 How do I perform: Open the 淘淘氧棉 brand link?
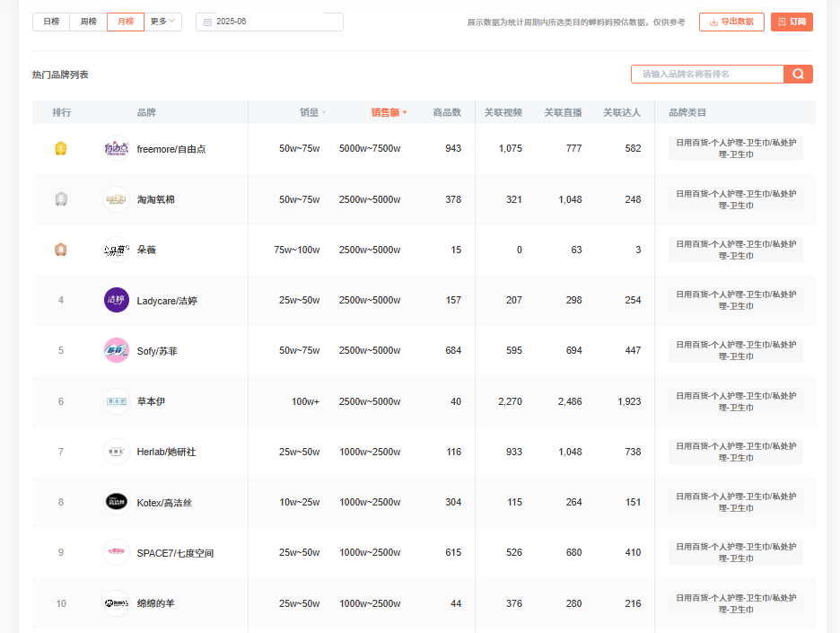click(155, 199)
